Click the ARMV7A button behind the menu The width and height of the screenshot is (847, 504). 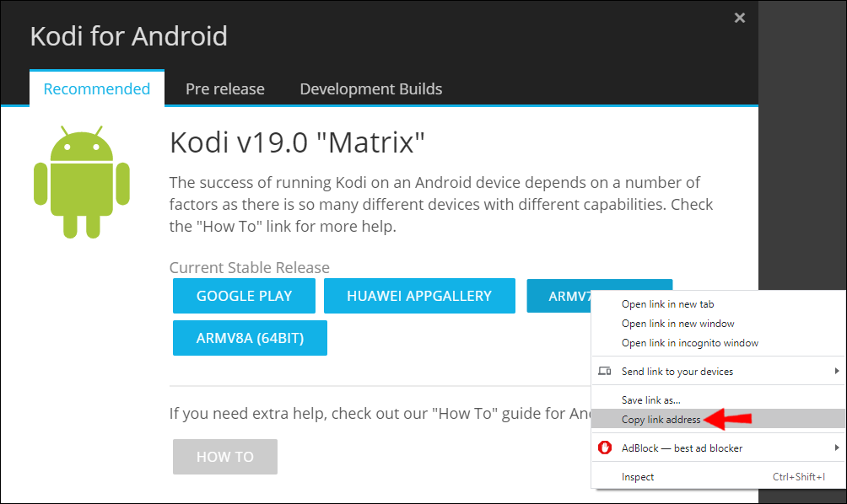(x=558, y=296)
